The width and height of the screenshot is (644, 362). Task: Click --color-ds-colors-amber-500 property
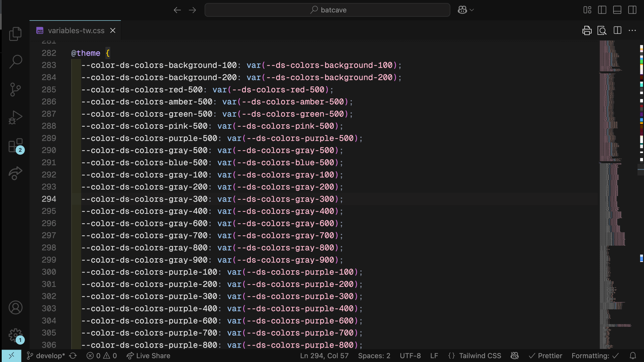[147, 102]
